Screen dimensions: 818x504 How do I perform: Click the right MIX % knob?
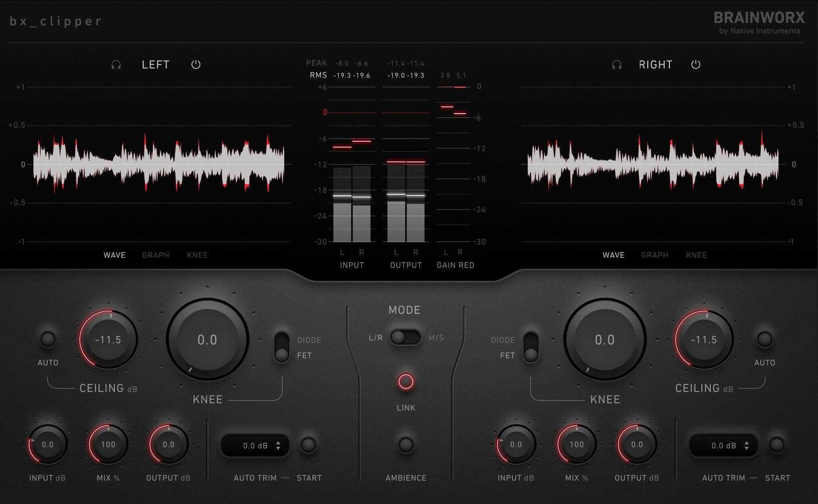(x=577, y=444)
